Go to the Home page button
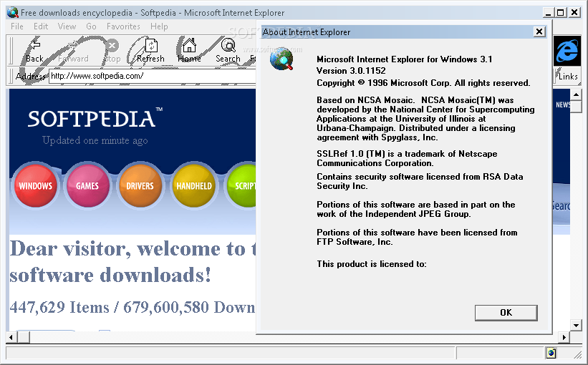The width and height of the screenshot is (588, 365). pos(189,51)
